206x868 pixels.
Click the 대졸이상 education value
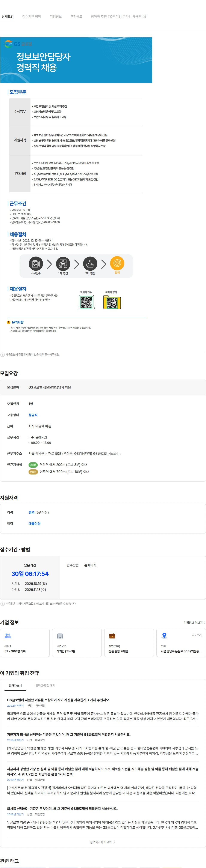coord(34,524)
